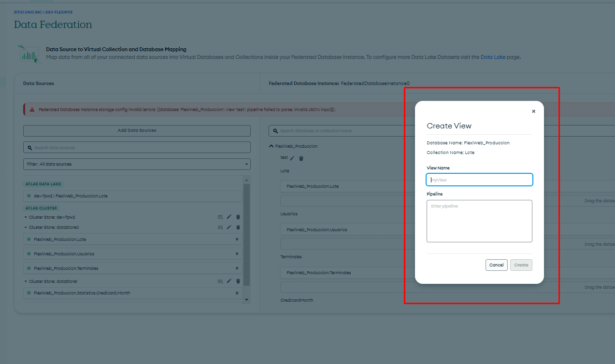This screenshot has height=364, width=615.
Task: Open the Data Lake page link
Action: (493, 57)
